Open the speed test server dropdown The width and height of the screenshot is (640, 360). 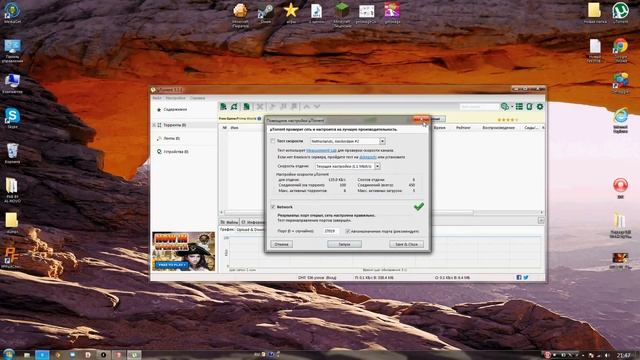click(382, 141)
